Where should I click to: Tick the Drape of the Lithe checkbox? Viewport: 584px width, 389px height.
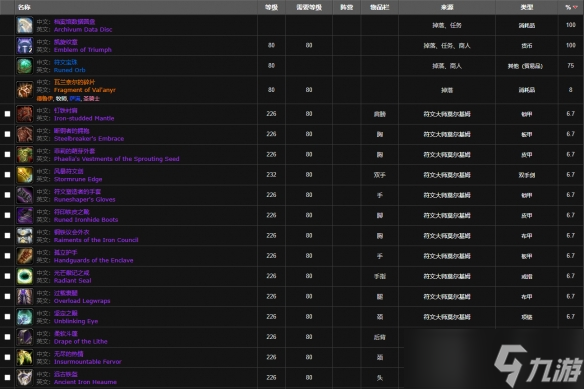tap(7, 337)
